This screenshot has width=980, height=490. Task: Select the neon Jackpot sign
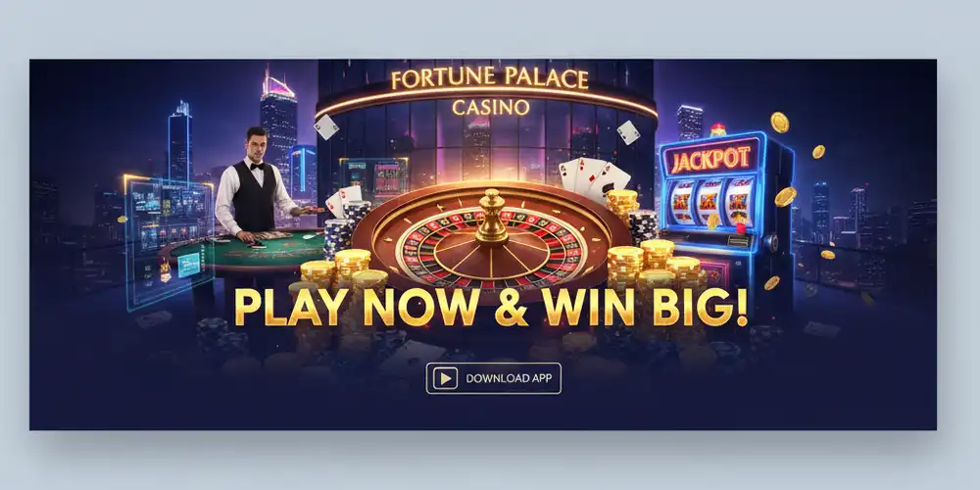(710, 159)
